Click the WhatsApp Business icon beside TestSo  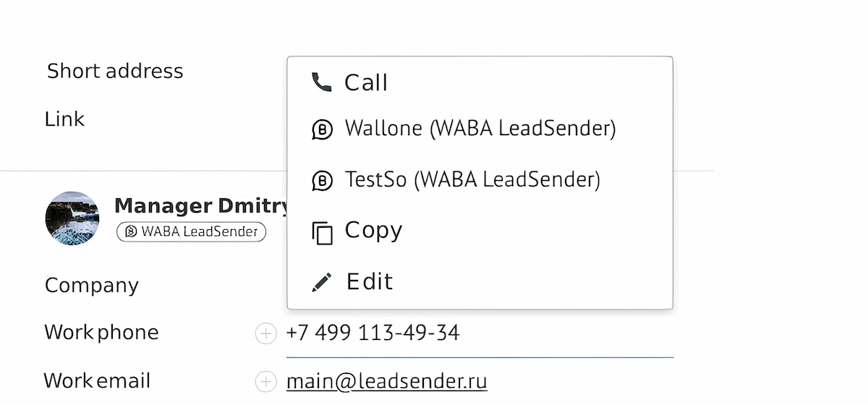tap(322, 181)
